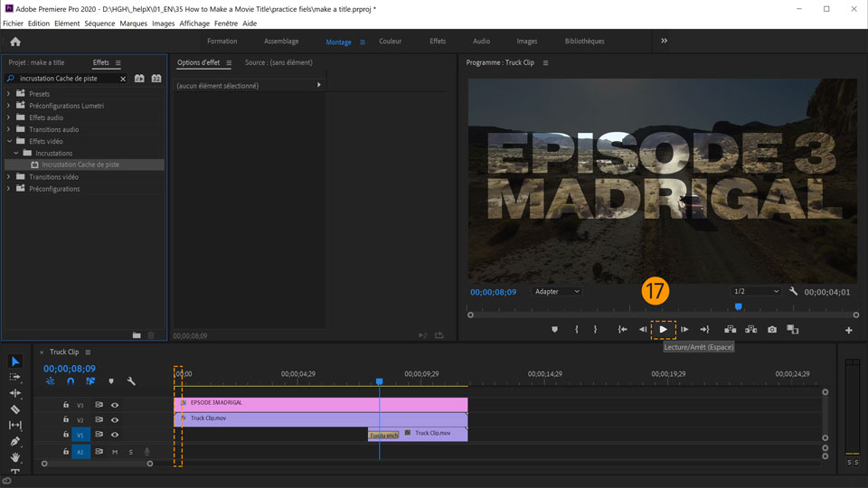The width and height of the screenshot is (868, 488).
Task: Toggle the lock on track V2
Action: click(x=66, y=420)
